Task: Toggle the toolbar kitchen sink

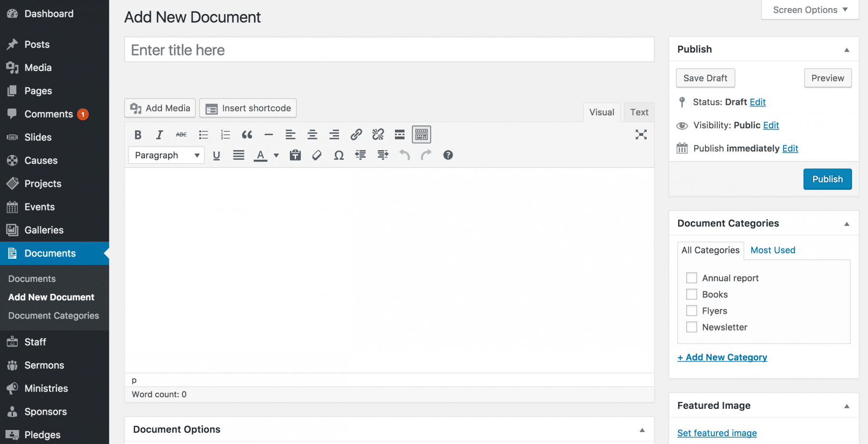Action: point(421,135)
